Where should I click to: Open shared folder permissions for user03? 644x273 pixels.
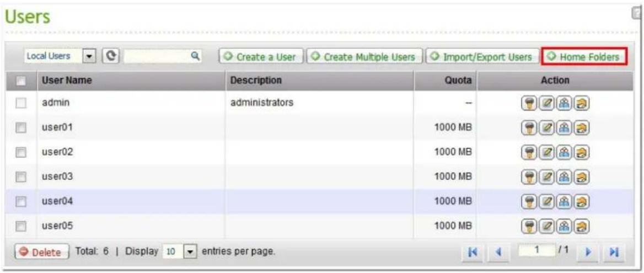click(x=581, y=177)
